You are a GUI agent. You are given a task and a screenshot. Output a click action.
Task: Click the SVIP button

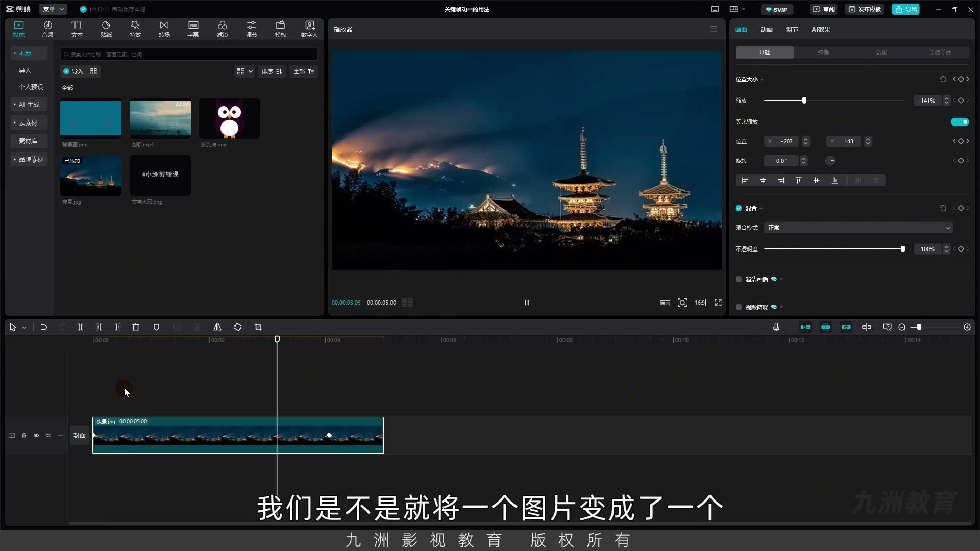click(776, 9)
